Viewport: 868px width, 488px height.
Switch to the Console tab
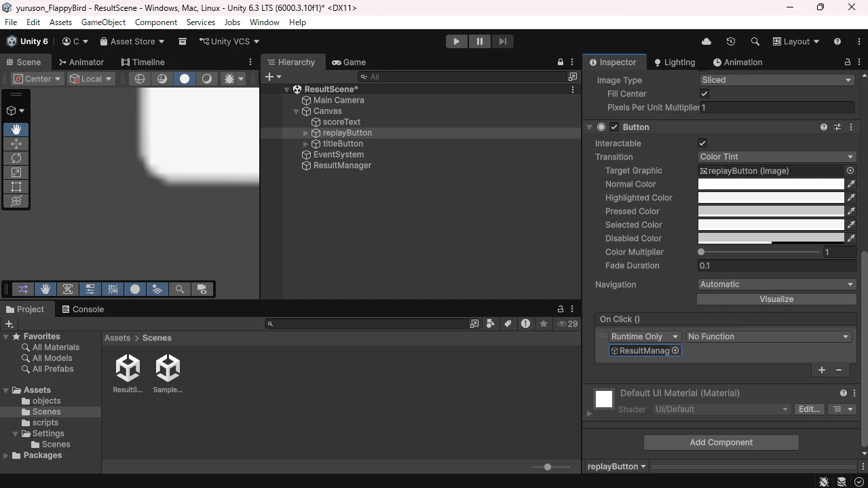[83, 309]
